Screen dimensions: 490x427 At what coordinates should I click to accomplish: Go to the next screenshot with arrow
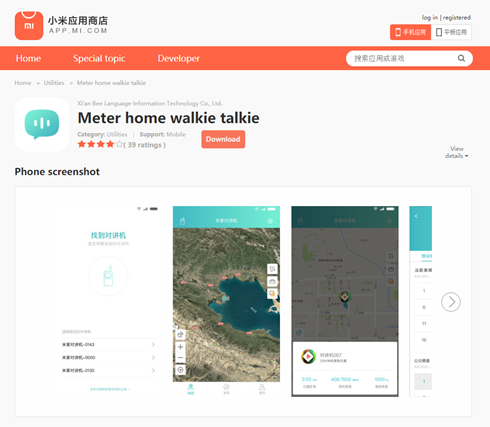point(451,302)
